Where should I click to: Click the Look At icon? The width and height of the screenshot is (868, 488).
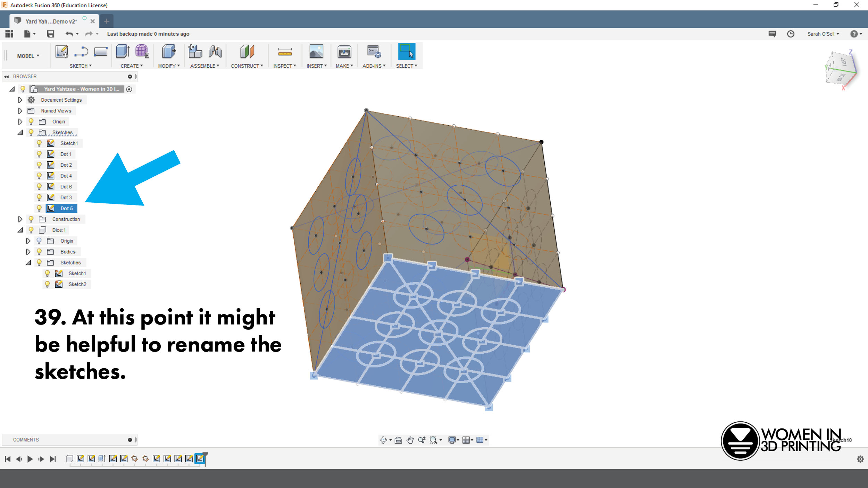[x=398, y=440]
